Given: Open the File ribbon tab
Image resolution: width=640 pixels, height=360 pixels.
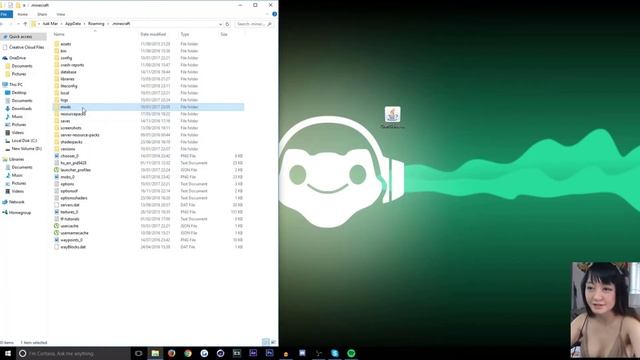Looking at the screenshot, I should 6,14.
